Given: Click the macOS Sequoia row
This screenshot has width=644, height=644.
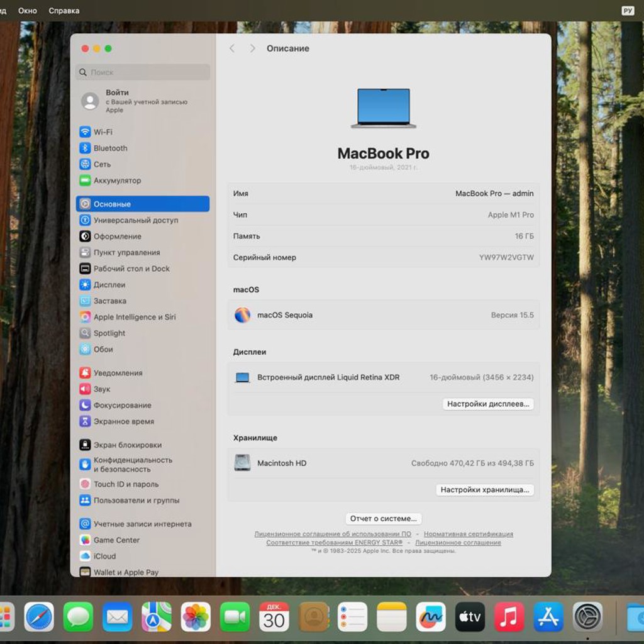Looking at the screenshot, I should [383, 315].
